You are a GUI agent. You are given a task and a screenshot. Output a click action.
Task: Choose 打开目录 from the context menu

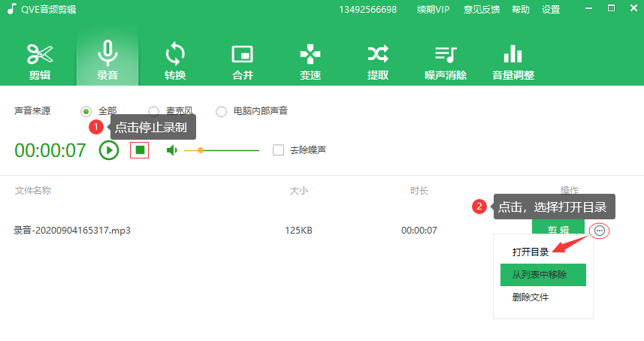click(530, 252)
